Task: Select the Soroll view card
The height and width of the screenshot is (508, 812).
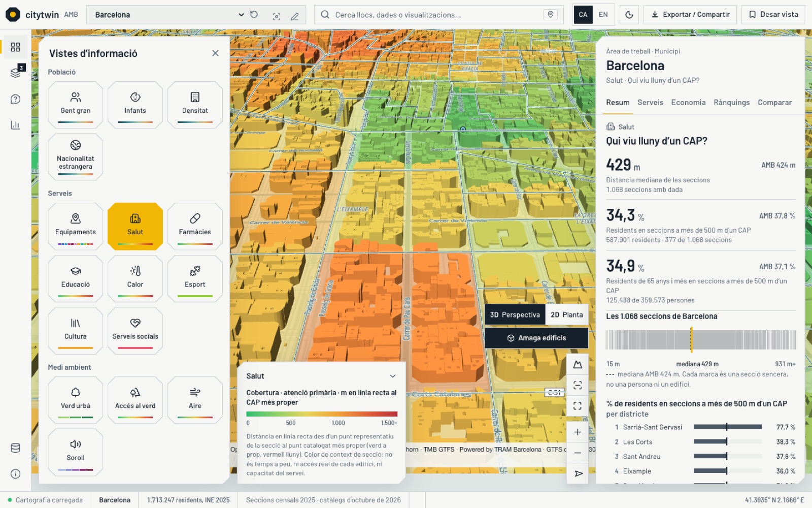Action: click(76, 452)
